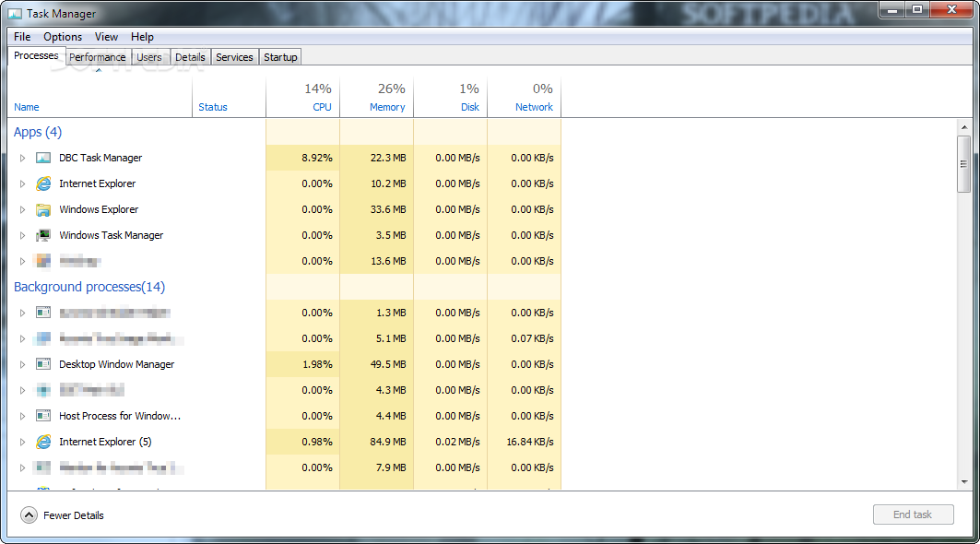Click the 1.98% CPU value

pos(317,364)
